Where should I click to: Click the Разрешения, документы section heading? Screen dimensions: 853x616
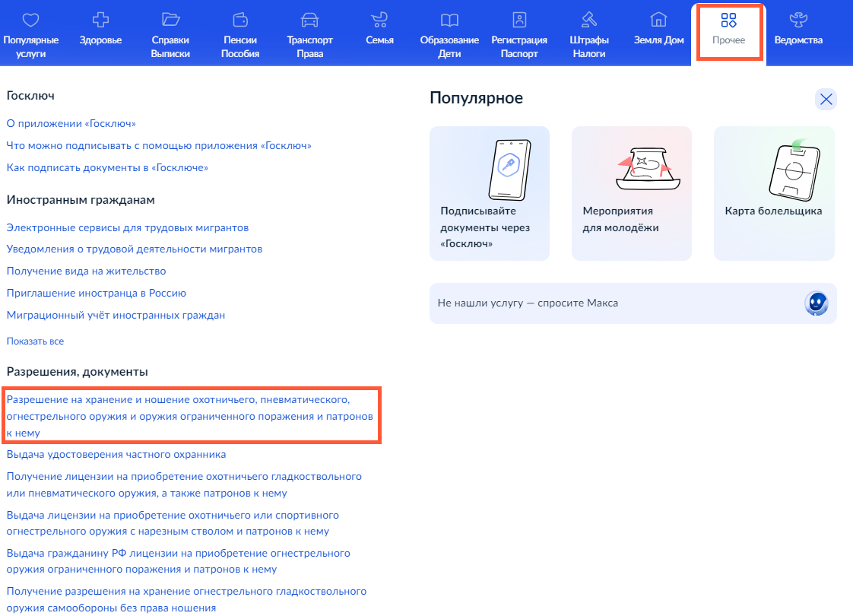pos(78,372)
